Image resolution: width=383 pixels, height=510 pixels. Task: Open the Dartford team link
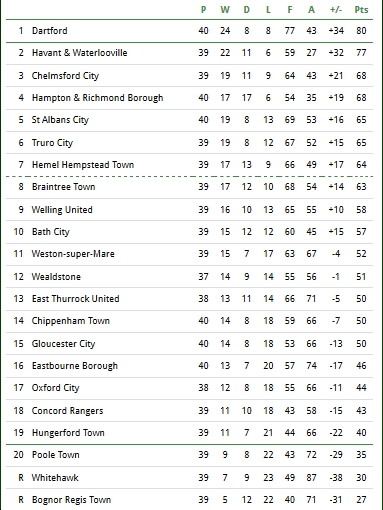point(50,31)
